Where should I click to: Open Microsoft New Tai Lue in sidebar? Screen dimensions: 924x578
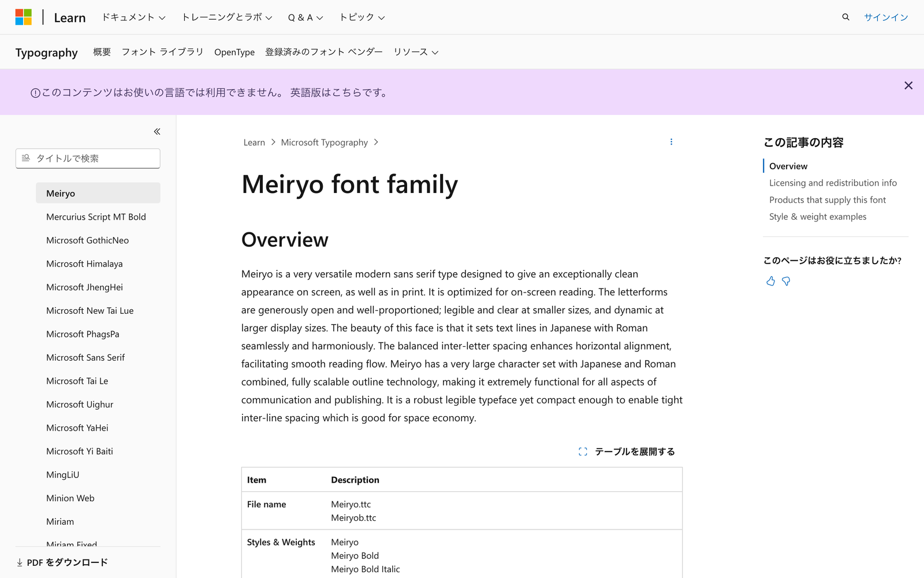(90, 310)
